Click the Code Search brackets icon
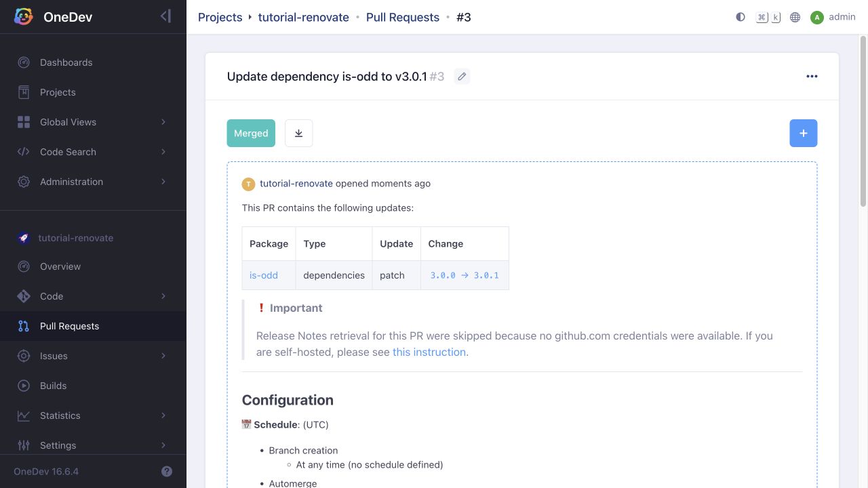The width and height of the screenshot is (868, 488). [x=24, y=152]
